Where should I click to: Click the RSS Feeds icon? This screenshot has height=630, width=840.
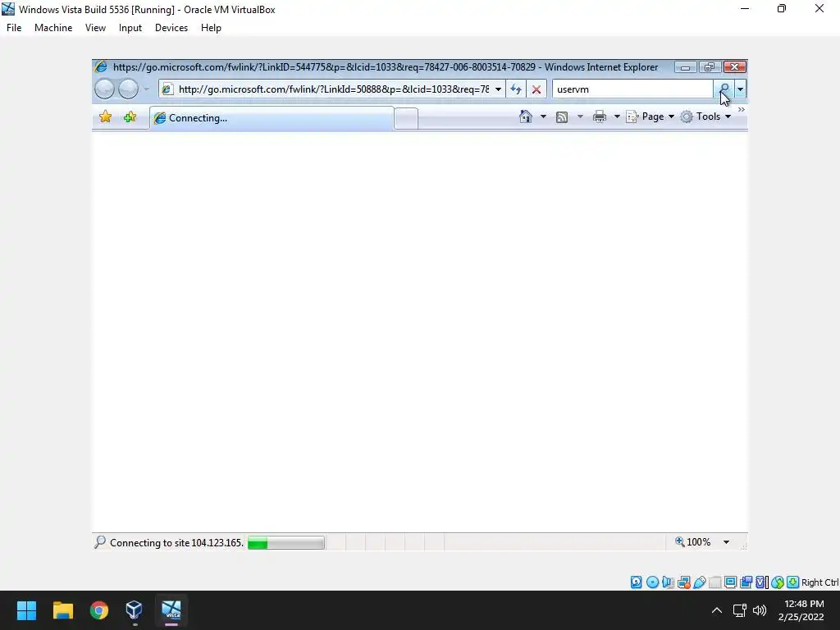[x=562, y=116]
